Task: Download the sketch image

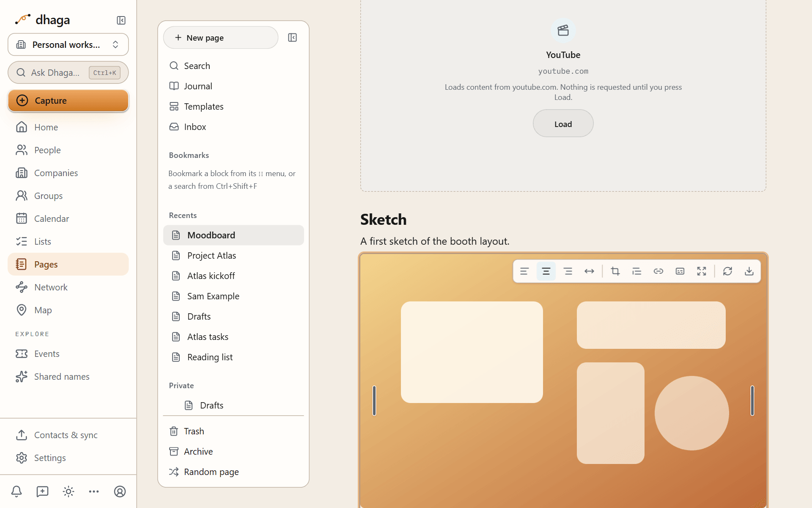Action: click(749, 271)
